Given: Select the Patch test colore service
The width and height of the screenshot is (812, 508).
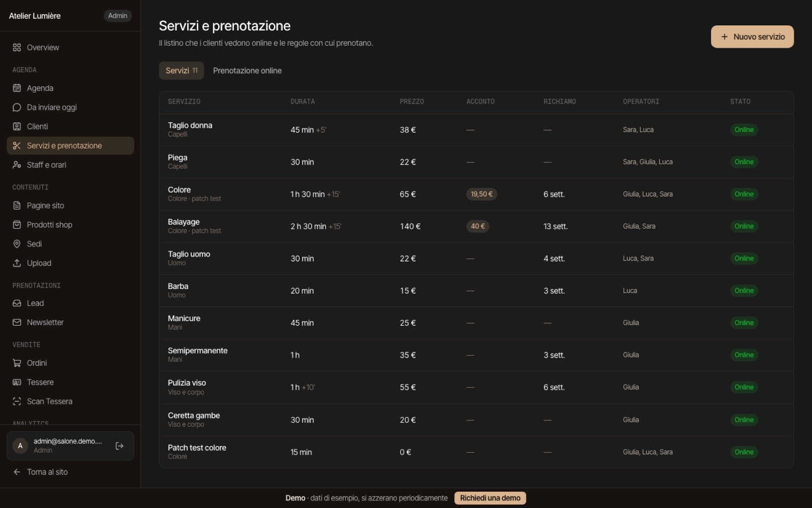Looking at the screenshot, I should click(x=197, y=448).
